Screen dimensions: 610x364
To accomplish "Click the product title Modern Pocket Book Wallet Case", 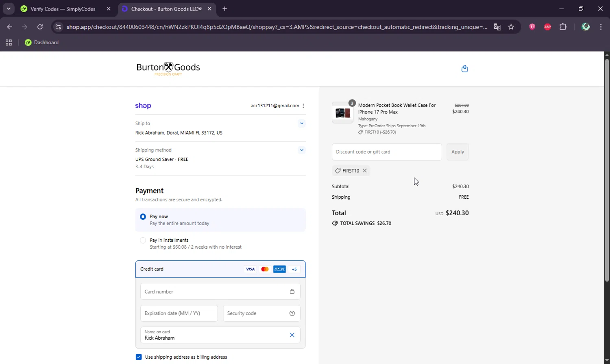I will click(397, 108).
